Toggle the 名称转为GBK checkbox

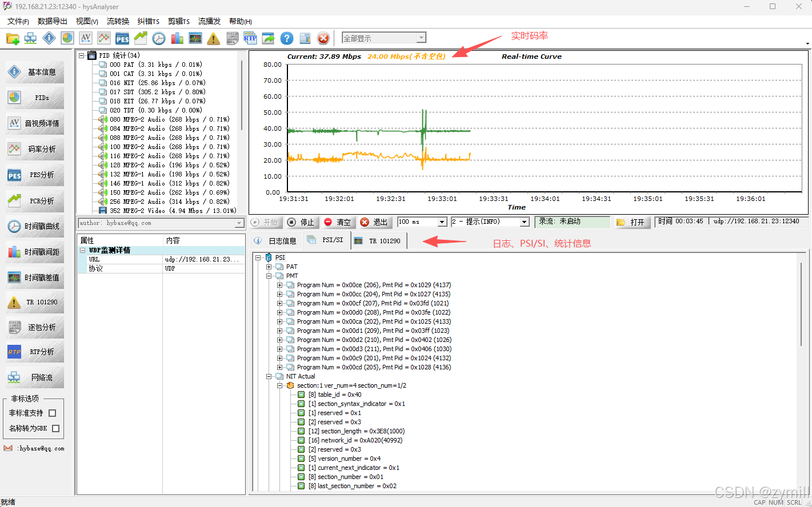click(56, 428)
